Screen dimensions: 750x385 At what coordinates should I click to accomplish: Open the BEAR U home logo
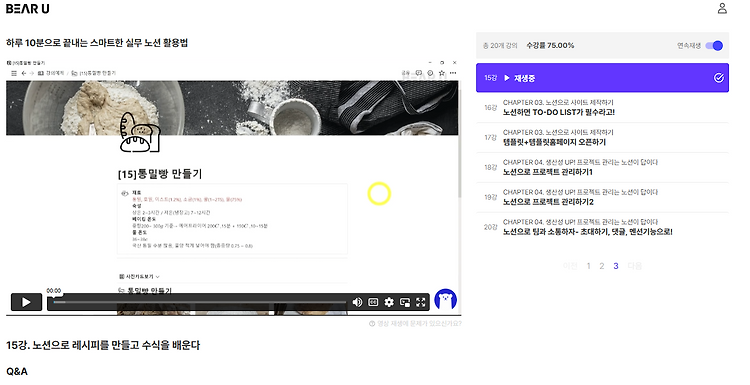coord(27,9)
